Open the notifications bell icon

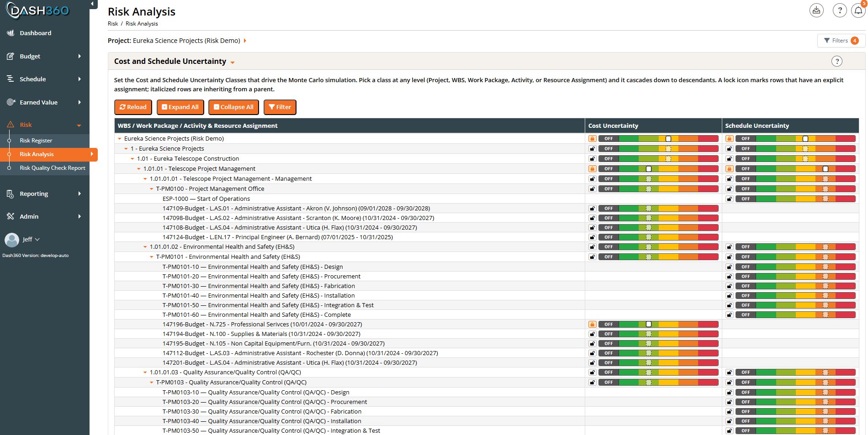[858, 10]
